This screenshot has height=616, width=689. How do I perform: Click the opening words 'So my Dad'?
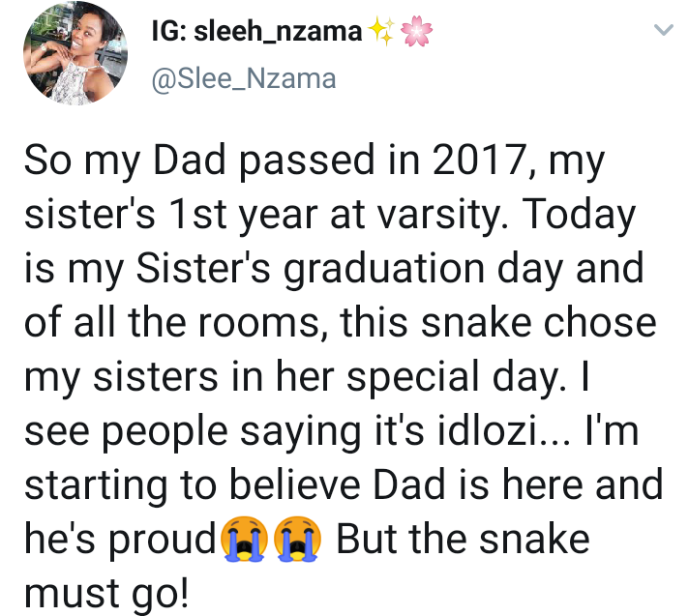[x=125, y=161]
